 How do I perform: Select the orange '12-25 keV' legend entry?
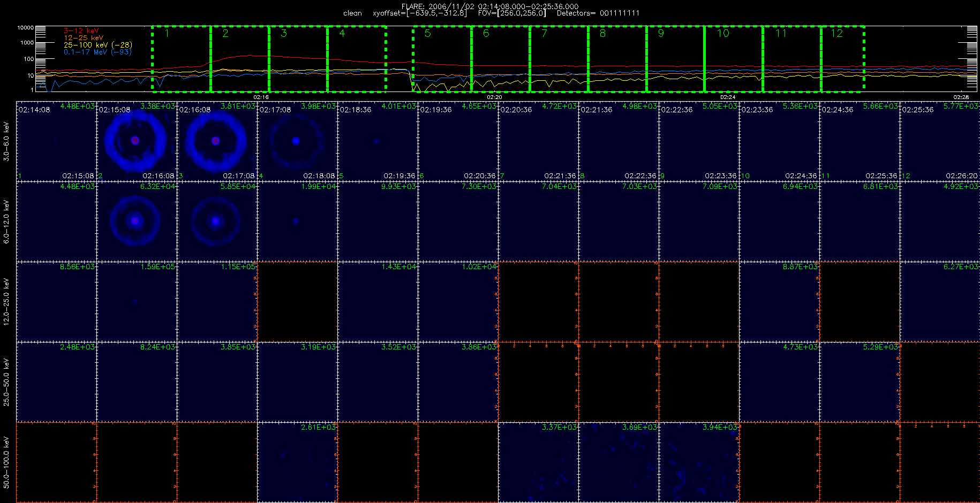[x=84, y=38]
